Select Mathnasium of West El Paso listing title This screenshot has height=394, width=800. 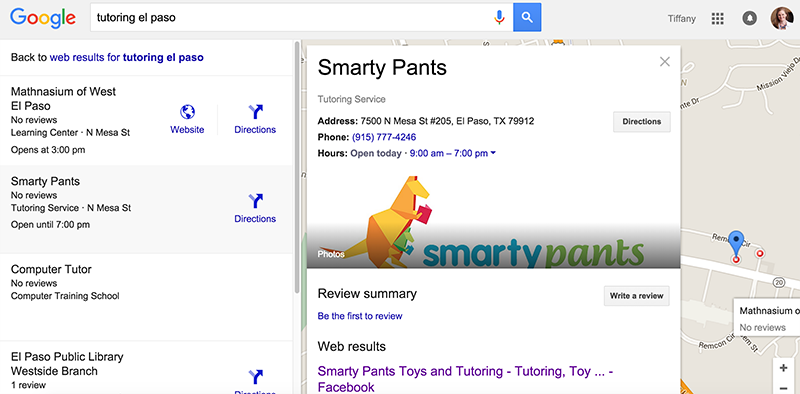63,98
